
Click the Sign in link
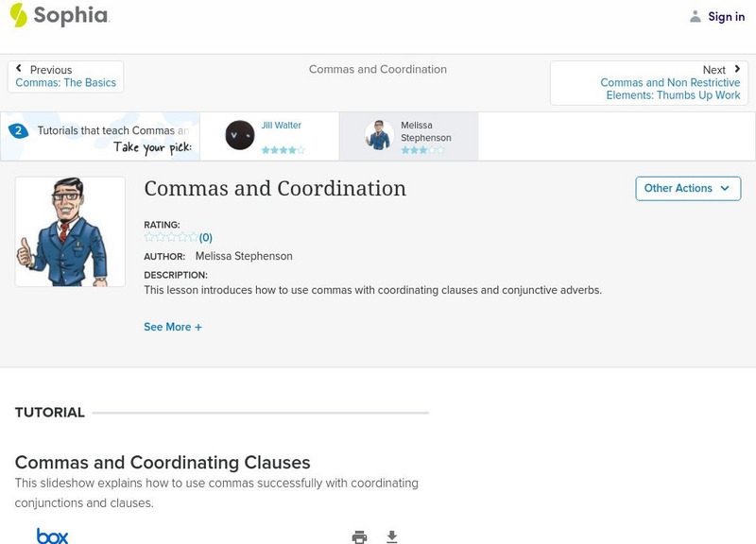[726, 16]
